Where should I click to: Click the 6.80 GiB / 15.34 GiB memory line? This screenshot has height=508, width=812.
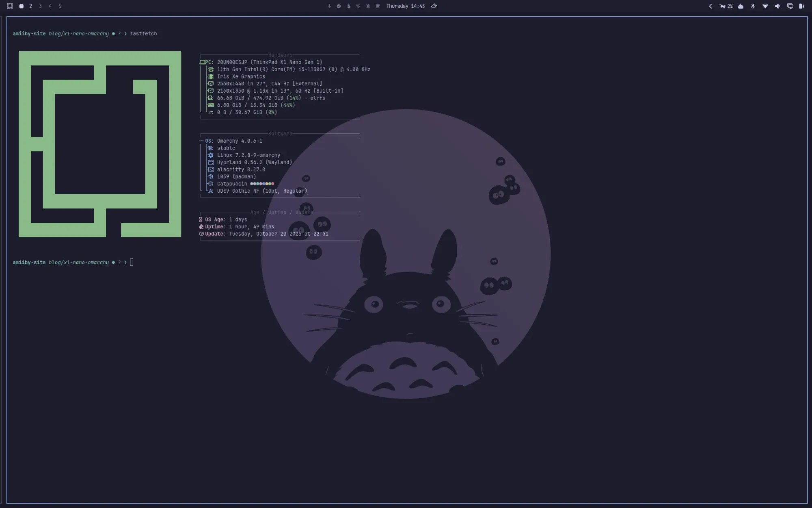pos(251,105)
